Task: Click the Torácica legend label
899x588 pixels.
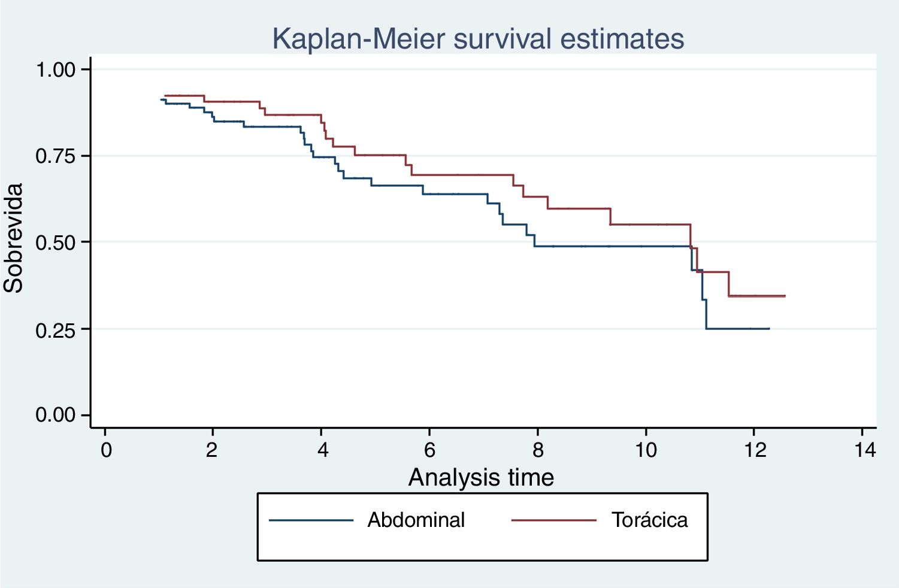Action: 649,520
